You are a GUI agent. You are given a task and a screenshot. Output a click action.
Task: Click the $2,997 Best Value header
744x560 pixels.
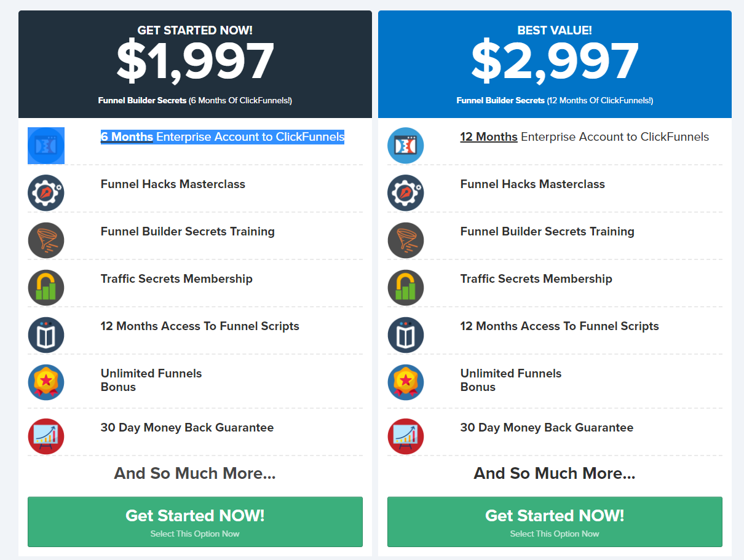coord(555,64)
